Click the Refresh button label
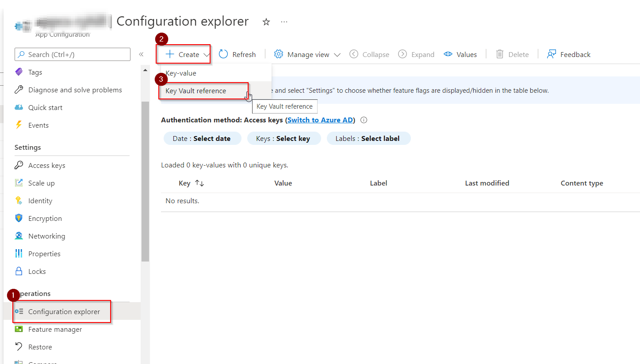This screenshot has height=364, width=640. pyautogui.click(x=244, y=55)
